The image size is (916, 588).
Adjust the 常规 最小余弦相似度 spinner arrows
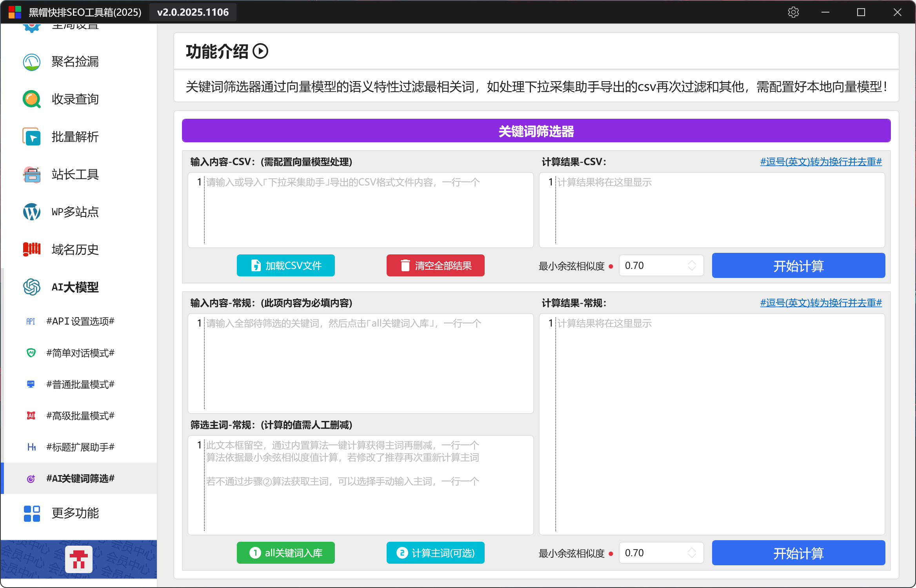pos(692,553)
